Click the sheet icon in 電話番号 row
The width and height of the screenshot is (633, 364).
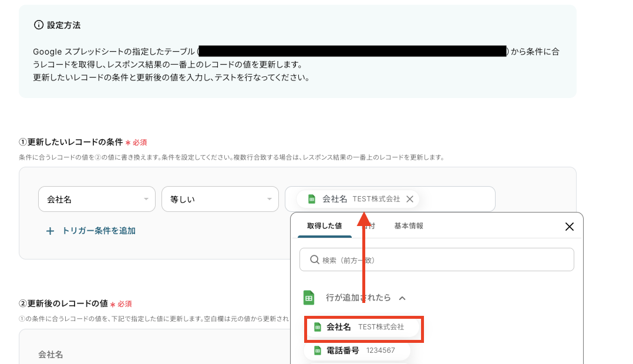tap(318, 350)
